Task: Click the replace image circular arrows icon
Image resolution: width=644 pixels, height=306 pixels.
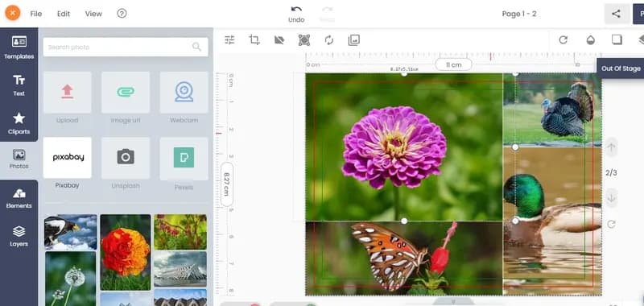Action: point(329,39)
